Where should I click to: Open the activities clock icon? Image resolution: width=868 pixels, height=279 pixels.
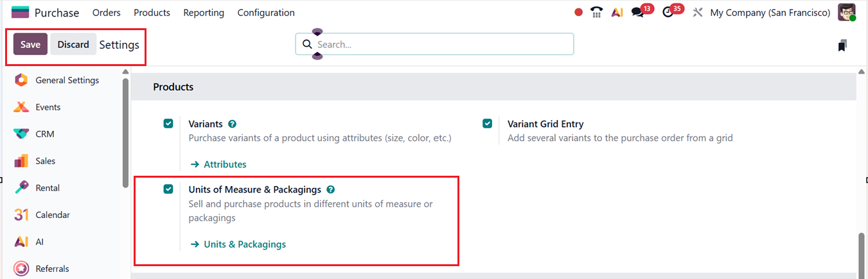tap(668, 12)
